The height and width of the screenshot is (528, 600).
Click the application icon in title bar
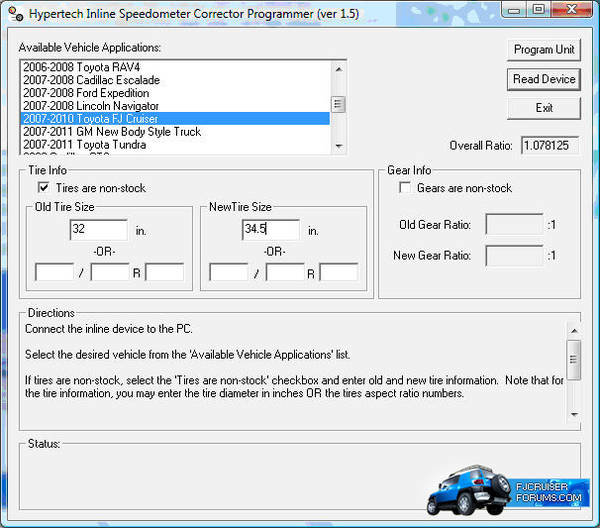click(16, 14)
